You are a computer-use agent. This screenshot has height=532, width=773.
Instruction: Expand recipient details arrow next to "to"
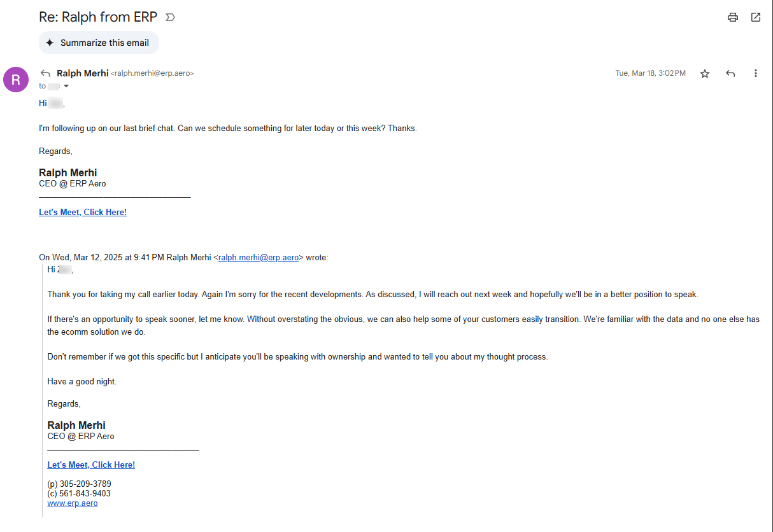(x=66, y=86)
